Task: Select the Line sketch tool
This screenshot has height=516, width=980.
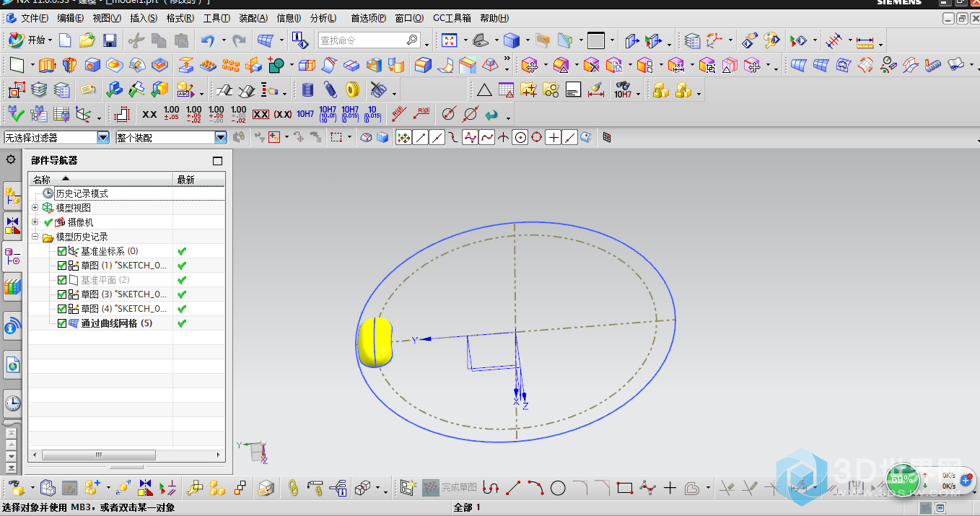Action: 513,489
